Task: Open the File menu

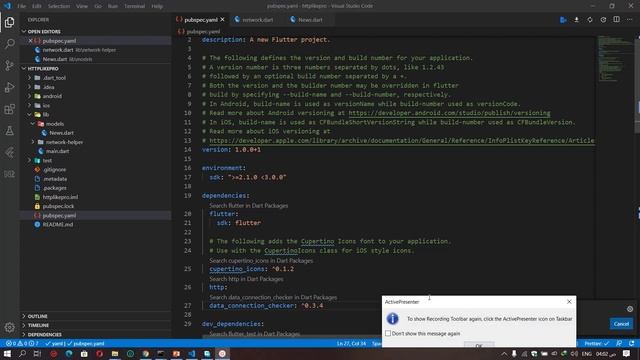Action: [x=22, y=6]
